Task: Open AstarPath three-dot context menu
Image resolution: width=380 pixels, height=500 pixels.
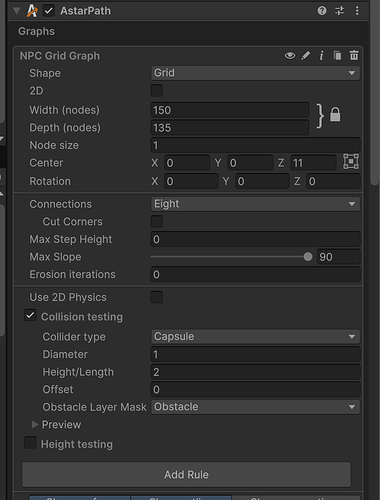Action: pos(357,11)
